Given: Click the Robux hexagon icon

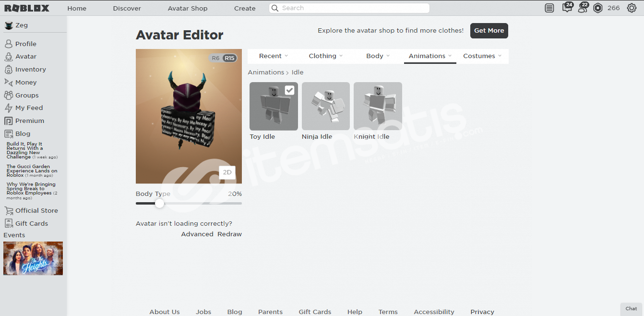Looking at the screenshot, I should [x=598, y=8].
